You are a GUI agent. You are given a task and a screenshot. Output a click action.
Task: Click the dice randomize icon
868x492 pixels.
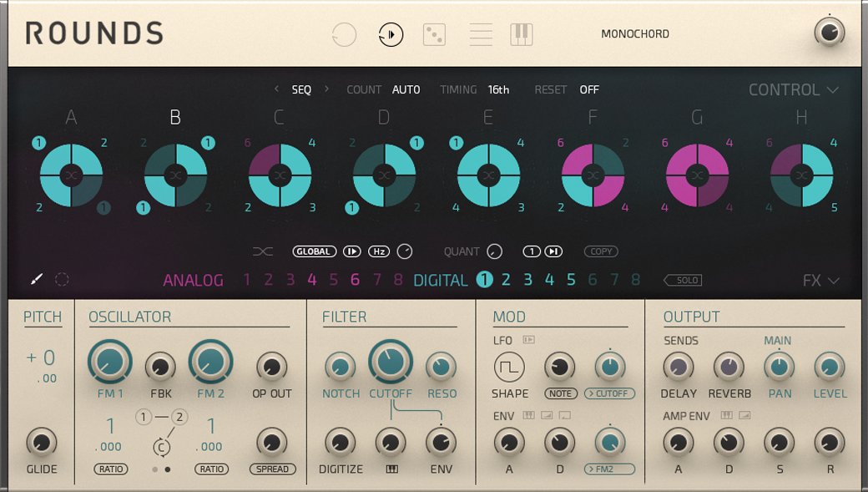[x=434, y=34]
